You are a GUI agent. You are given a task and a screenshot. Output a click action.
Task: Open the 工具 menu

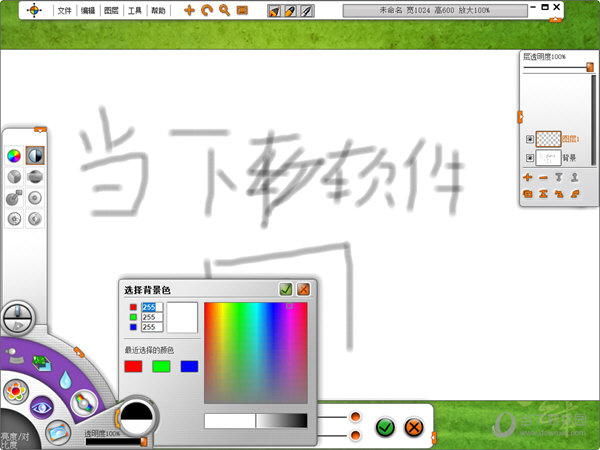point(134,10)
